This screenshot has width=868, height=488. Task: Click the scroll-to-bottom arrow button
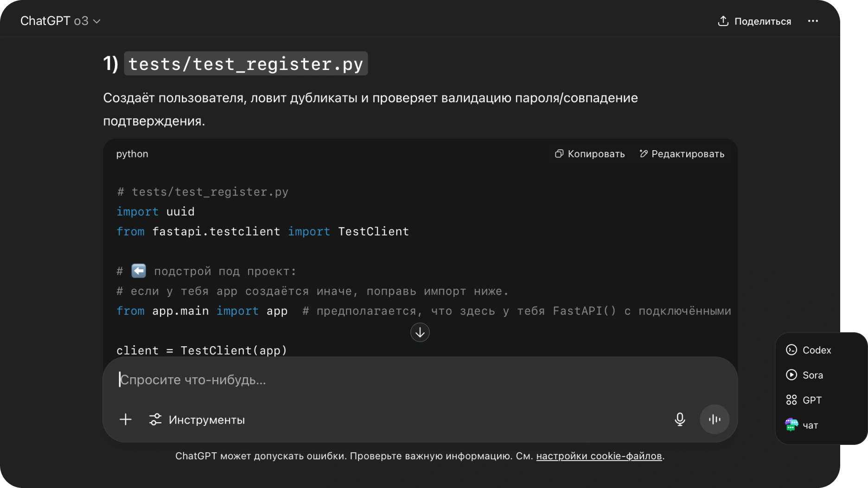click(x=420, y=332)
